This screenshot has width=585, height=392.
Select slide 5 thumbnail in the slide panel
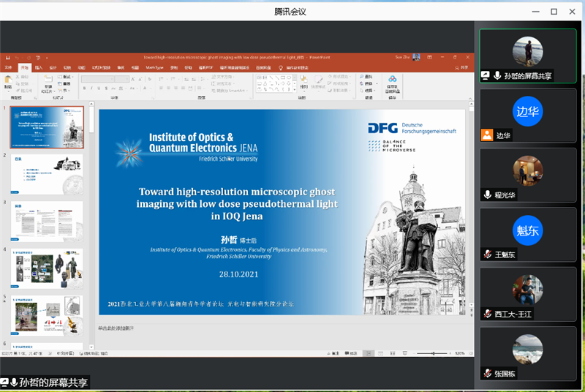(47, 315)
